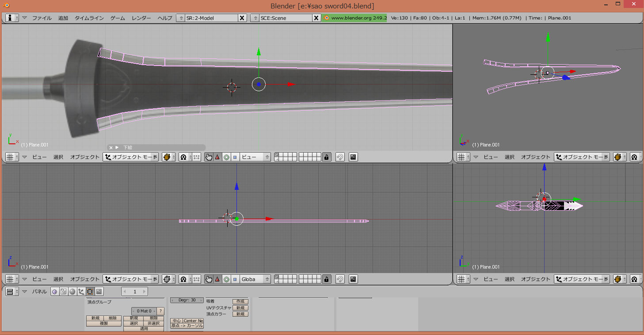Open ビュー menu in bottom-right 3D view header
This screenshot has width=644, height=335.
tap(491, 279)
